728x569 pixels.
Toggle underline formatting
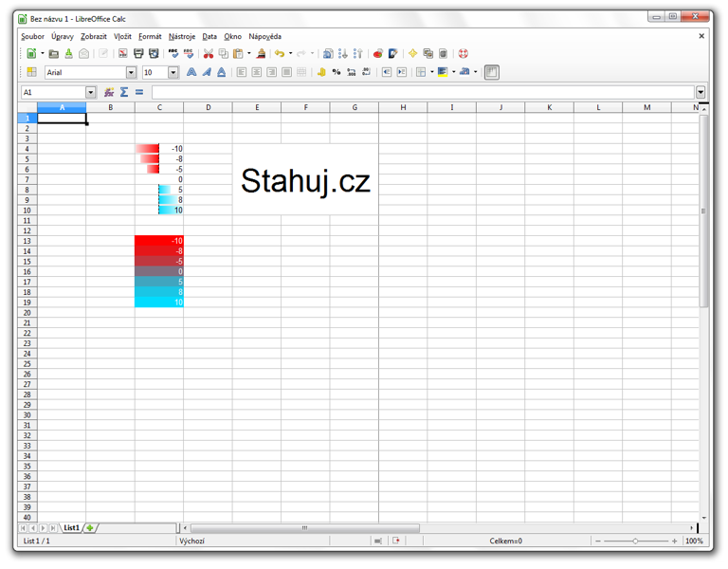pos(222,72)
